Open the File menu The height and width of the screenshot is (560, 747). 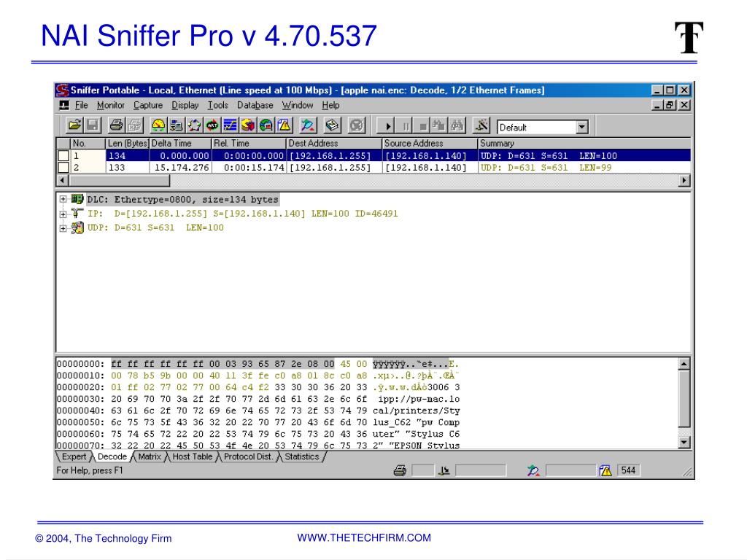[x=82, y=105]
